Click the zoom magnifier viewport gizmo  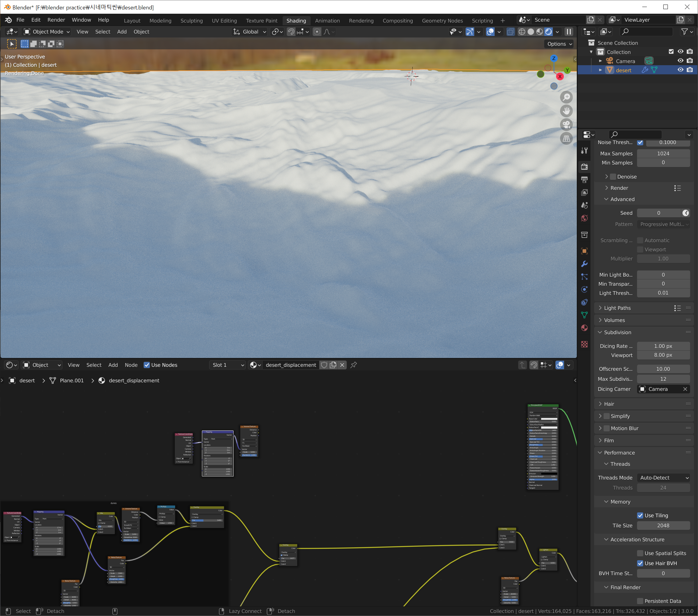click(x=566, y=97)
